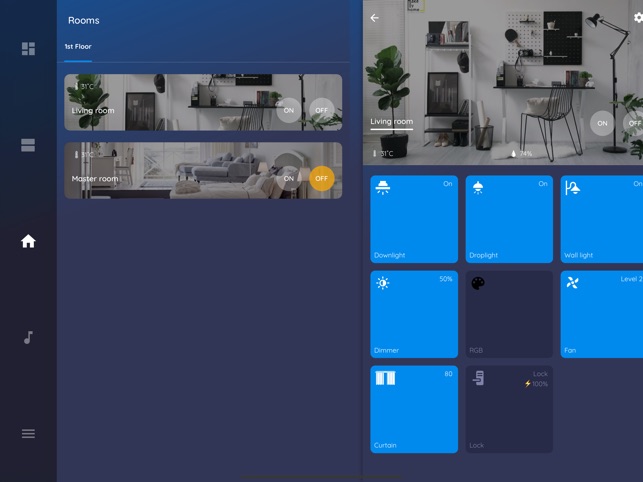Select the Living room tab label in header

pyautogui.click(x=391, y=122)
